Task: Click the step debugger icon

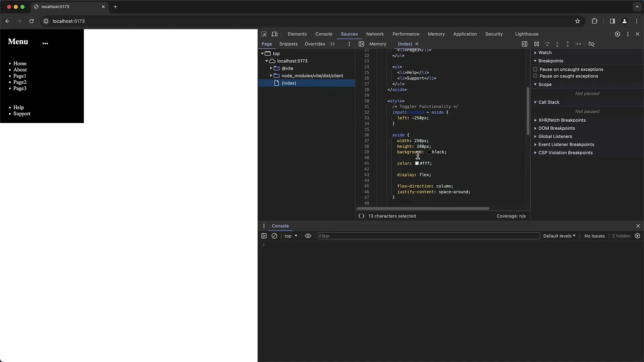Action: [x=578, y=44]
